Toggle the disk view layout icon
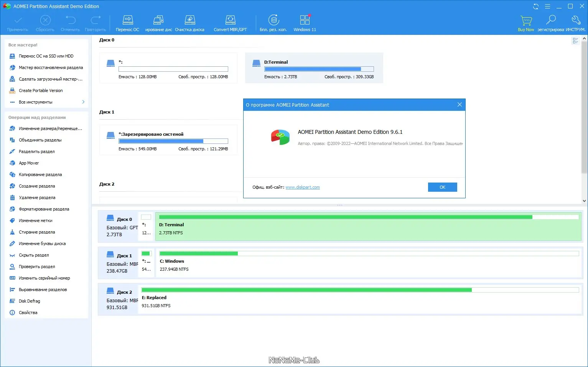Viewport: 588px width, 367px height. pos(575,41)
